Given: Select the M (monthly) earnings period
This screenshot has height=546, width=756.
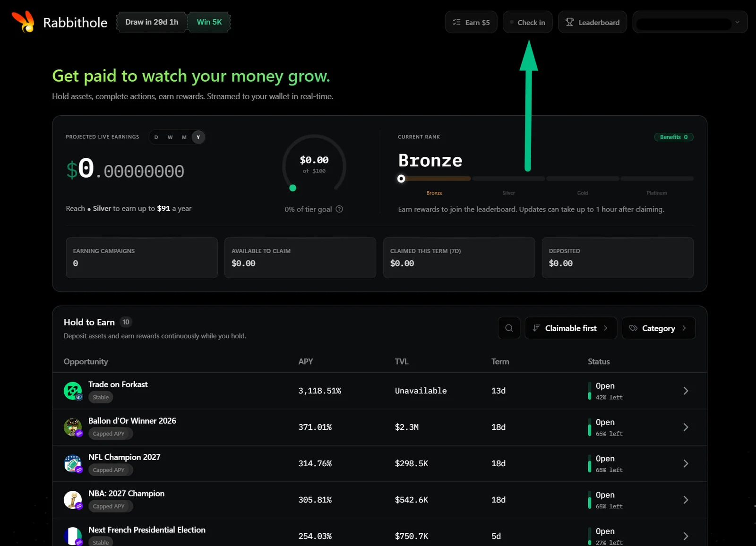Looking at the screenshot, I should pyautogui.click(x=184, y=137).
